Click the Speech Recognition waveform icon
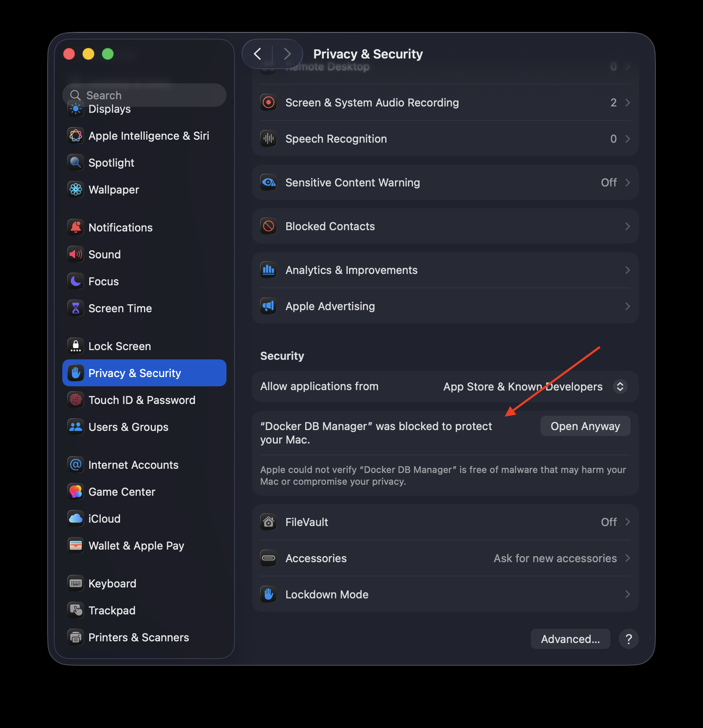 click(x=269, y=138)
